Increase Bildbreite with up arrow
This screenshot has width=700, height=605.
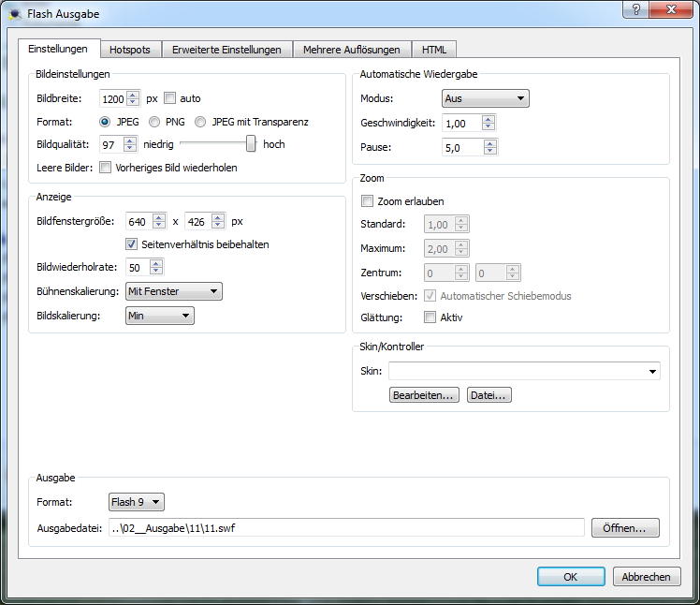tap(133, 94)
